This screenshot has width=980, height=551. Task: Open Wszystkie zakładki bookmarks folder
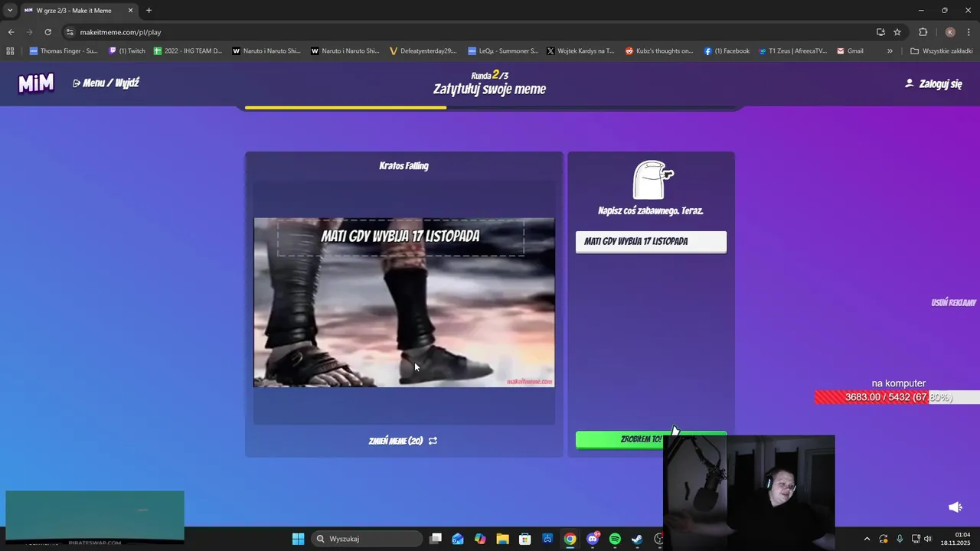tap(942, 51)
